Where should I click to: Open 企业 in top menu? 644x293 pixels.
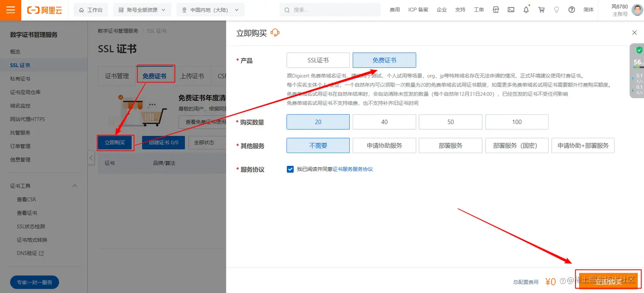point(442,10)
